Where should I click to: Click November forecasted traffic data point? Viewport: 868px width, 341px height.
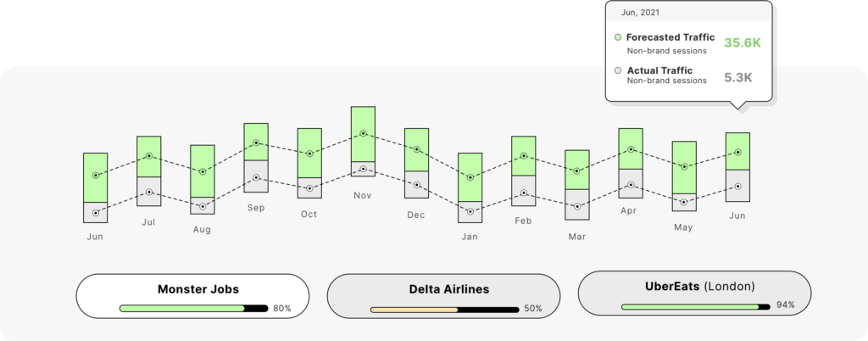coord(363,134)
